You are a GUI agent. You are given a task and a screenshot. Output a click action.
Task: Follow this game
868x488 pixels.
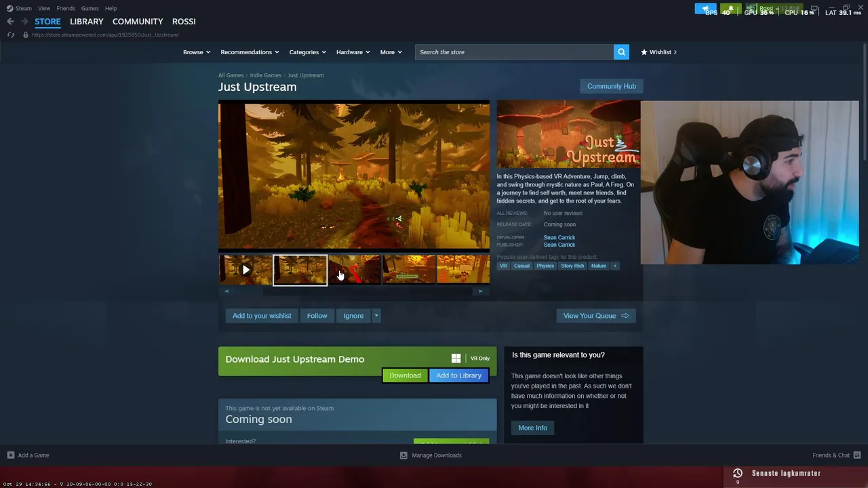(x=317, y=316)
